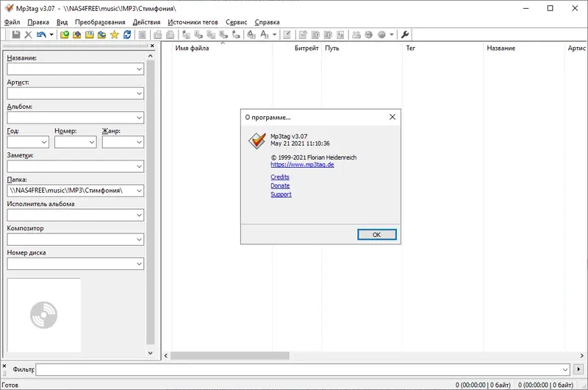Screen dimensions: 588x390
Task: Click the tag panel scroll up arrow
Action: (x=151, y=56)
